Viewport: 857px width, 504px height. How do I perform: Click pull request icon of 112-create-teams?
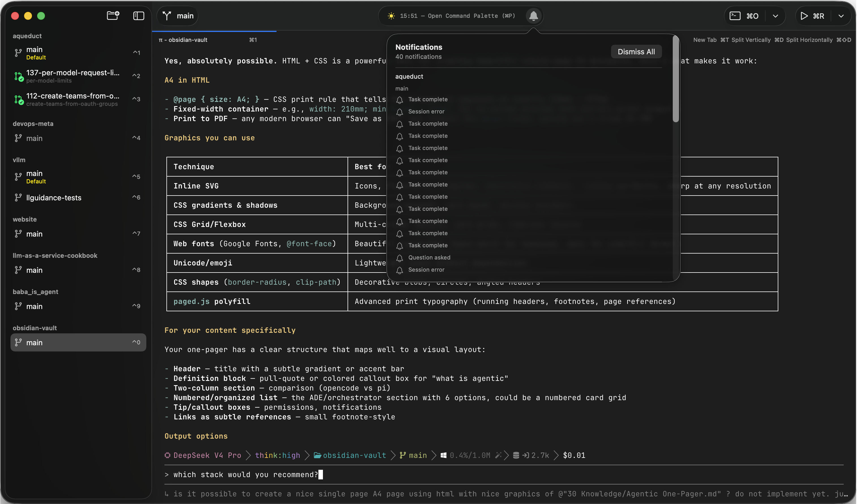pos(18,100)
